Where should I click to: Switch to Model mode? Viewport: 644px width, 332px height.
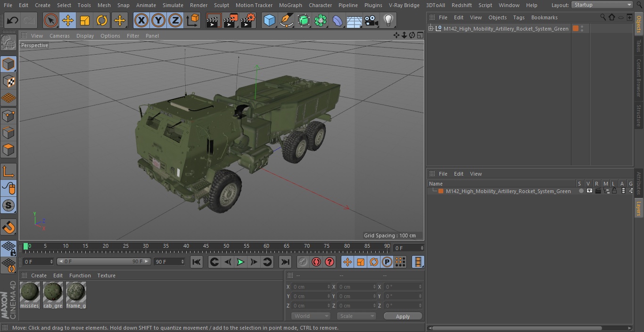click(x=8, y=64)
